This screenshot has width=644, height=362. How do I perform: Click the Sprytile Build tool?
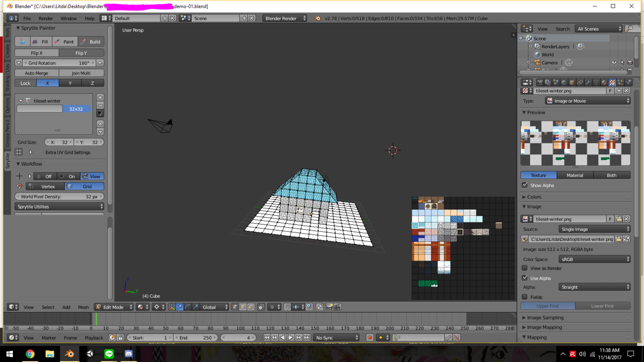[x=91, y=42]
